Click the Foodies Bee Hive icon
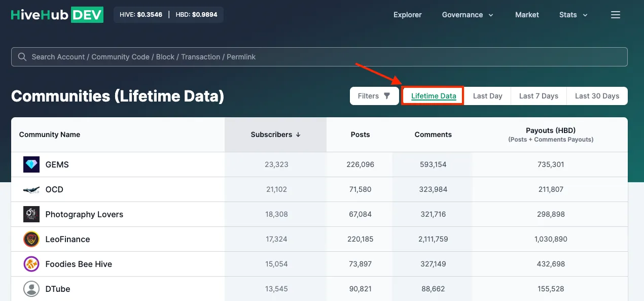644x301 pixels. point(31,264)
